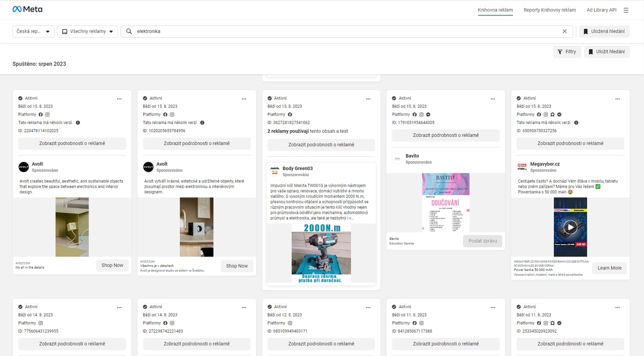Clear the search field with X
This screenshot has width=644, height=356.
click(x=565, y=31)
